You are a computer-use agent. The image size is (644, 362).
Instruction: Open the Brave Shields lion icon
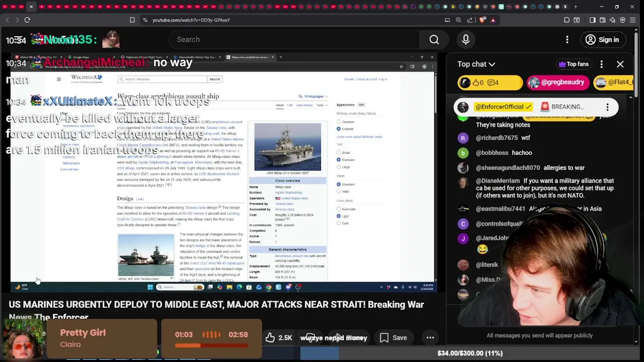(482, 20)
